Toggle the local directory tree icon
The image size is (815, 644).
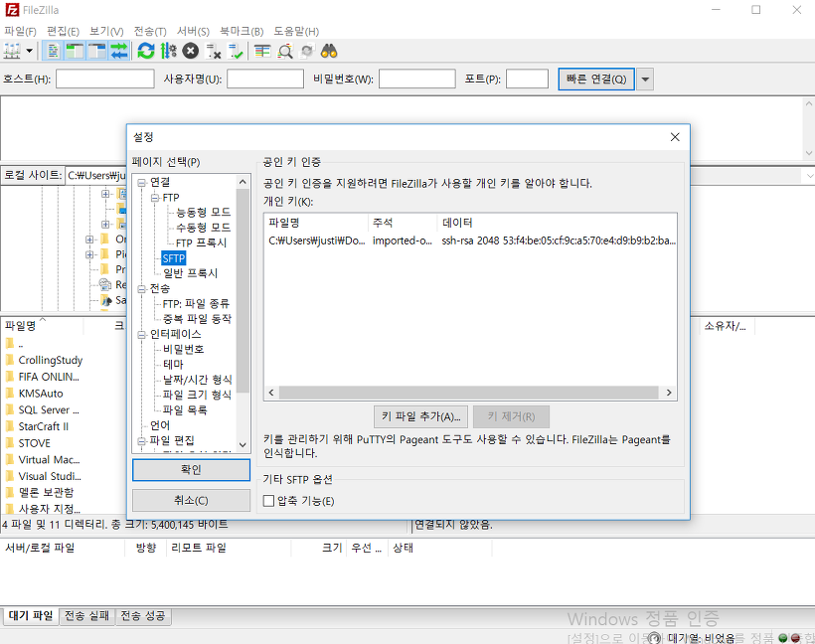click(x=75, y=51)
